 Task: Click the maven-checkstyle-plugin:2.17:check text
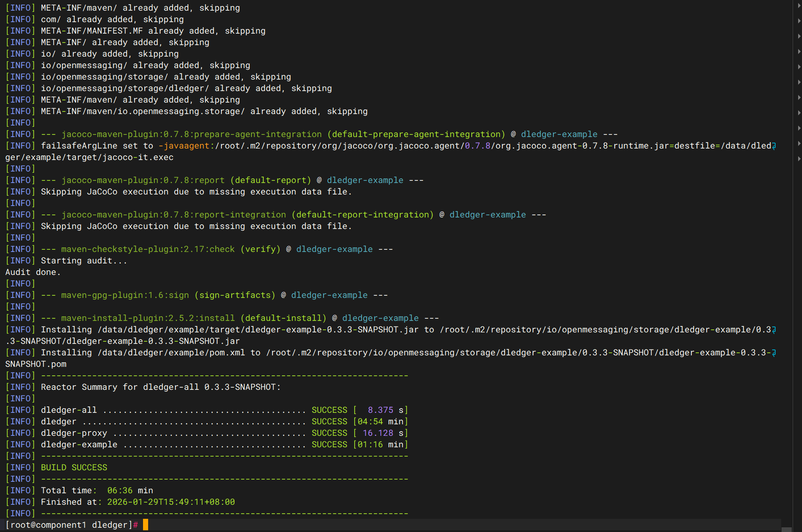(x=148, y=249)
